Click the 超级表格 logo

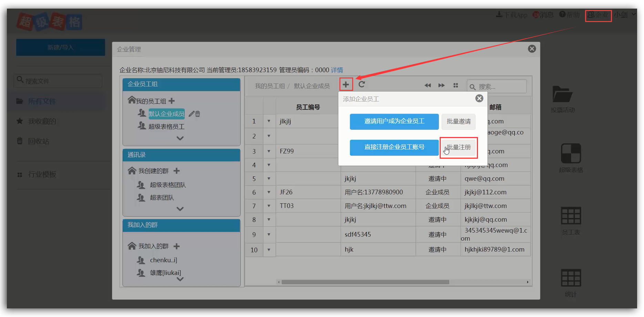[x=49, y=22]
